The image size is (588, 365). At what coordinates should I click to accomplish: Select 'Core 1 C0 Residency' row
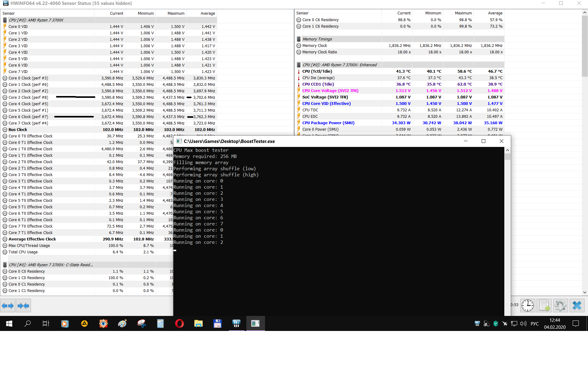click(x=87, y=278)
